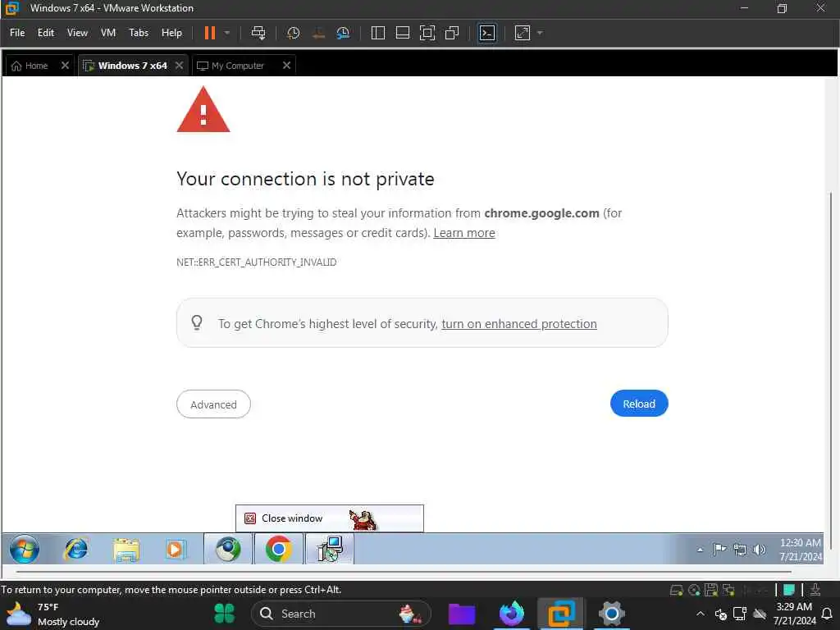Close the My Computer tab
The image size is (840, 630).
pos(286,66)
